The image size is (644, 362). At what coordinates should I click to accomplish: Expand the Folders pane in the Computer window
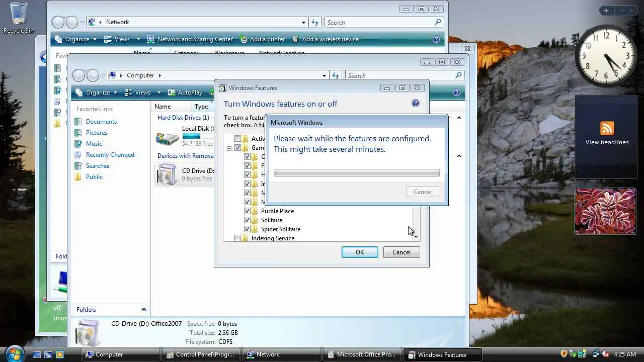tap(144, 310)
